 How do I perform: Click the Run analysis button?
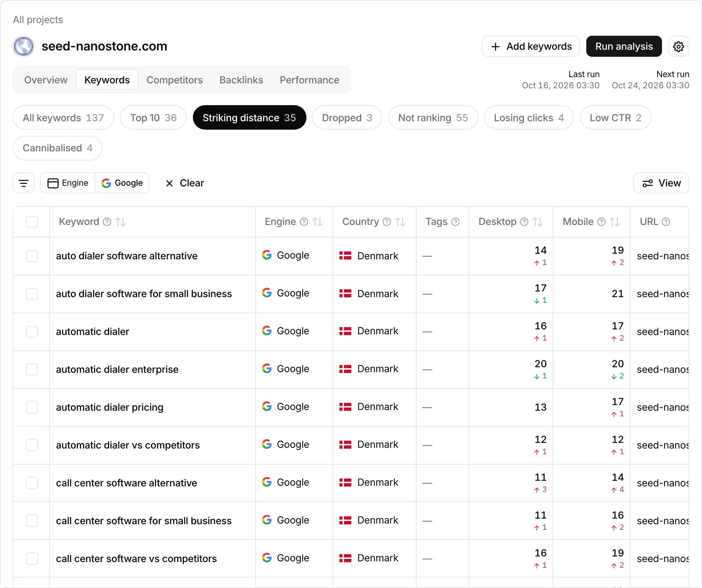click(x=624, y=46)
